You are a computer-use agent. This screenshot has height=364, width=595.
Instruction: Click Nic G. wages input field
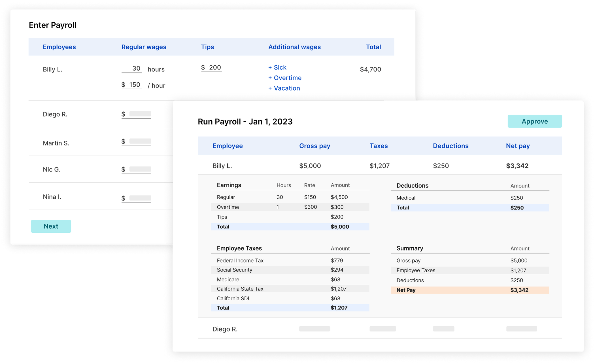point(140,169)
